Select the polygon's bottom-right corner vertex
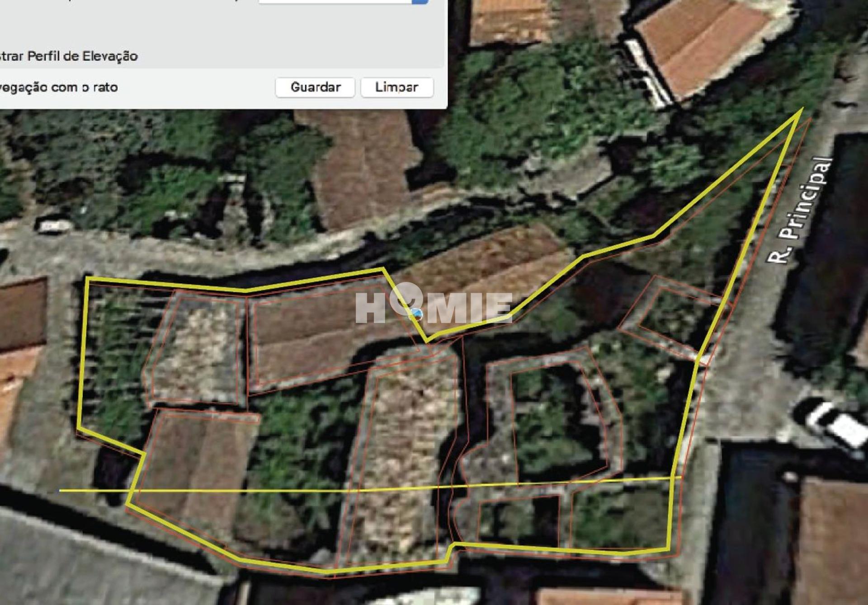The width and height of the screenshot is (868, 605). pos(669,550)
